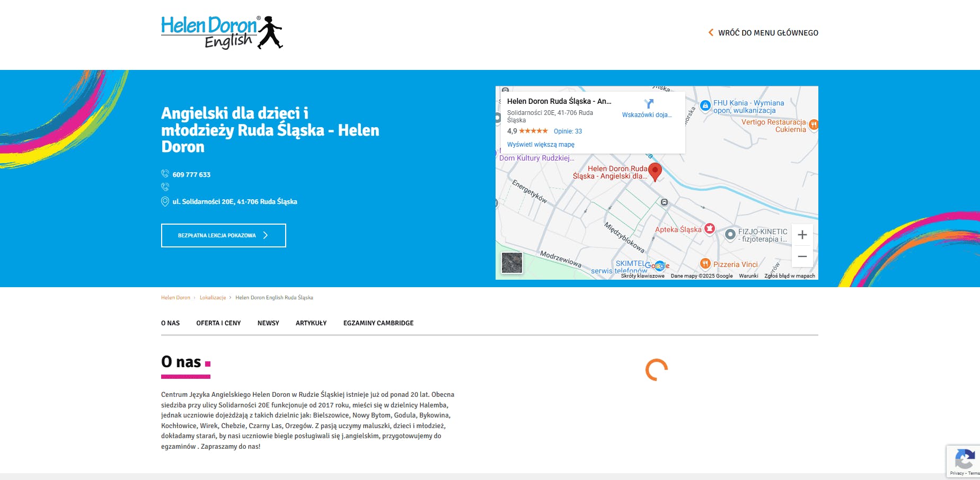The height and width of the screenshot is (480, 980).
Task: Click the arrow icon in the BEZPŁATNA LEKCJA button
Action: (x=266, y=235)
